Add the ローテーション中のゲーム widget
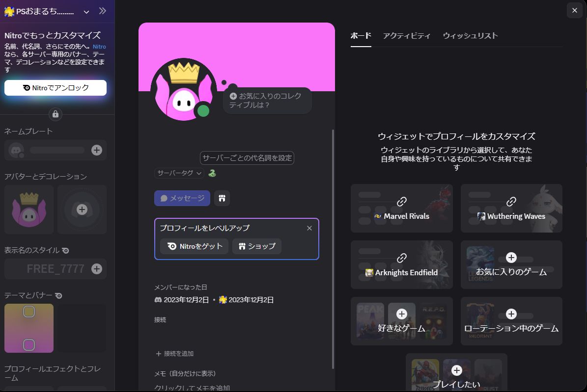 (x=511, y=321)
